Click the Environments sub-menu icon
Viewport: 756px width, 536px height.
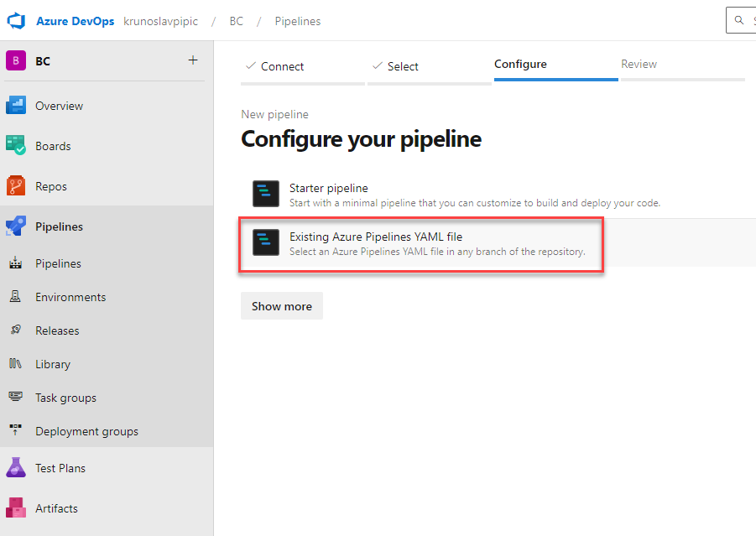click(15, 297)
